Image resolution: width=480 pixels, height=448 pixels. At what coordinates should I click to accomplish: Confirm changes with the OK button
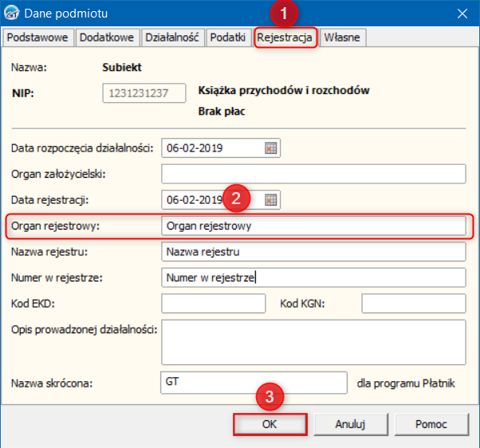tap(270, 424)
